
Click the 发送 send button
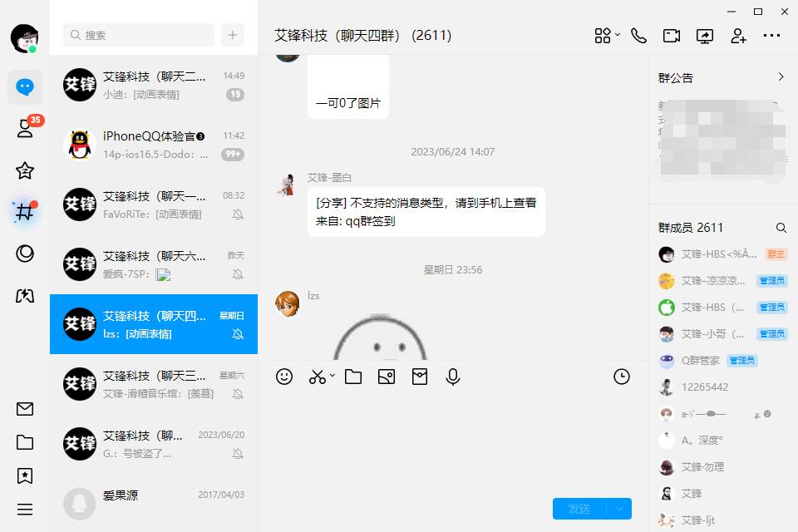coord(582,509)
